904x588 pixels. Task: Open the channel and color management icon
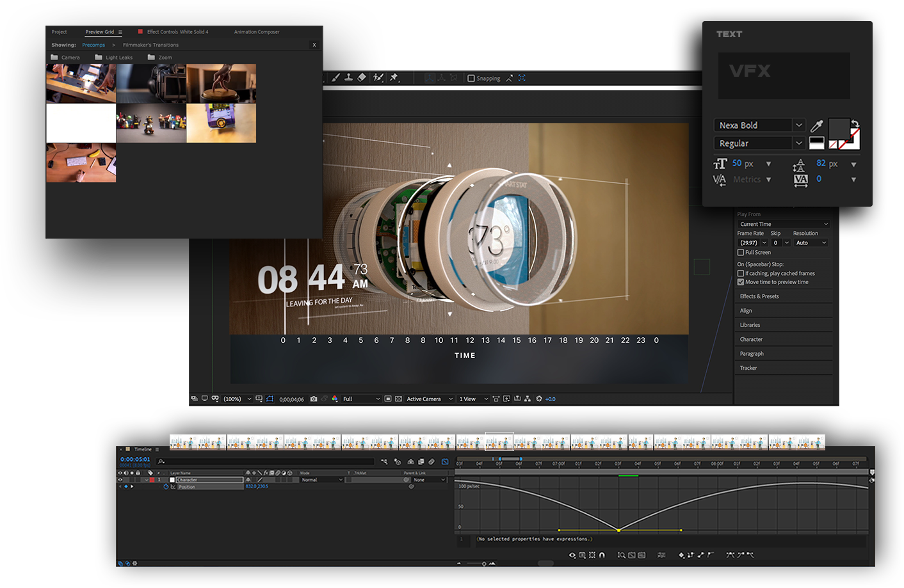click(334, 399)
